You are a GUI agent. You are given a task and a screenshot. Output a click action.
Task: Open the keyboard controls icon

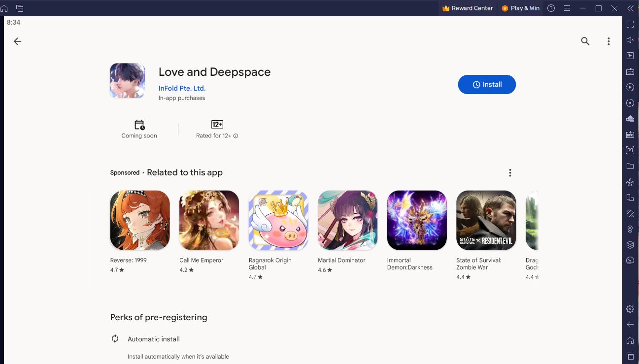pos(630,71)
